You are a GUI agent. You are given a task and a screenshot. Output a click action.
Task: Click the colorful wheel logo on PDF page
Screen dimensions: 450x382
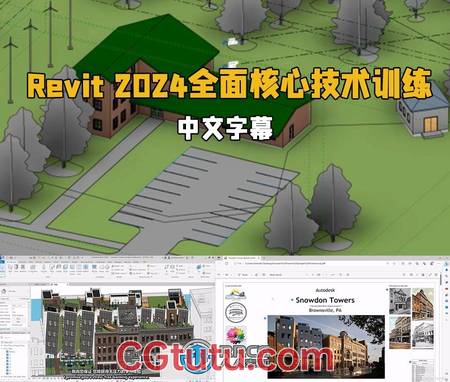(x=236, y=335)
